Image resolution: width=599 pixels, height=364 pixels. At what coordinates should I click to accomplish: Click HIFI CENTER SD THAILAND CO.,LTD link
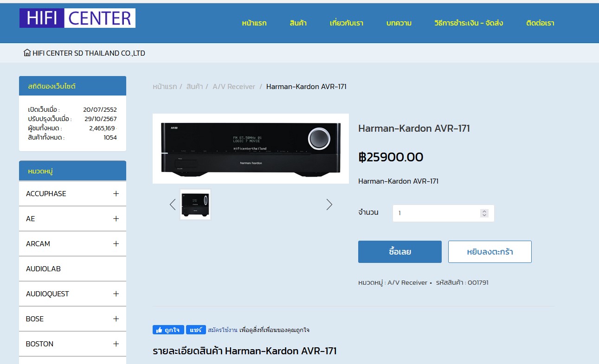89,53
